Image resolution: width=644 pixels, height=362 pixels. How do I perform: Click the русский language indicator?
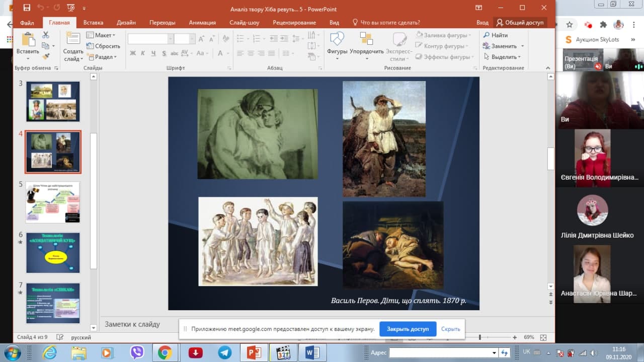[x=81, y=337]
